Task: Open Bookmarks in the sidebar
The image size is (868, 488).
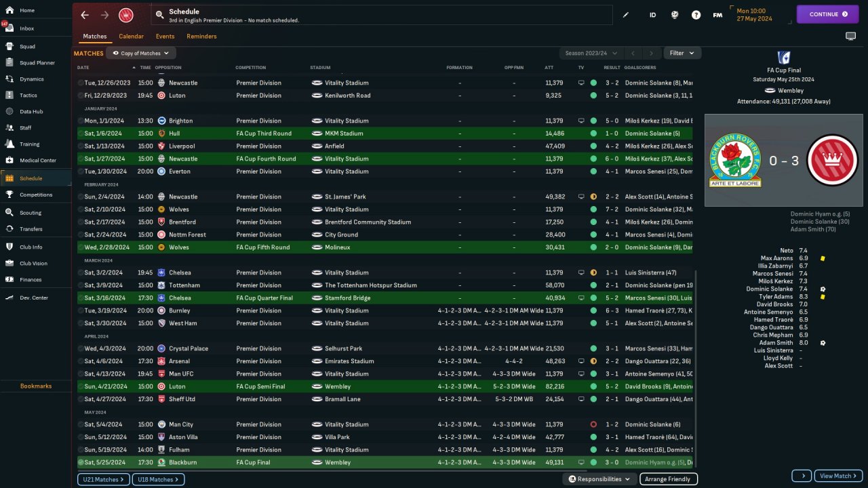Action: point(36,386)
